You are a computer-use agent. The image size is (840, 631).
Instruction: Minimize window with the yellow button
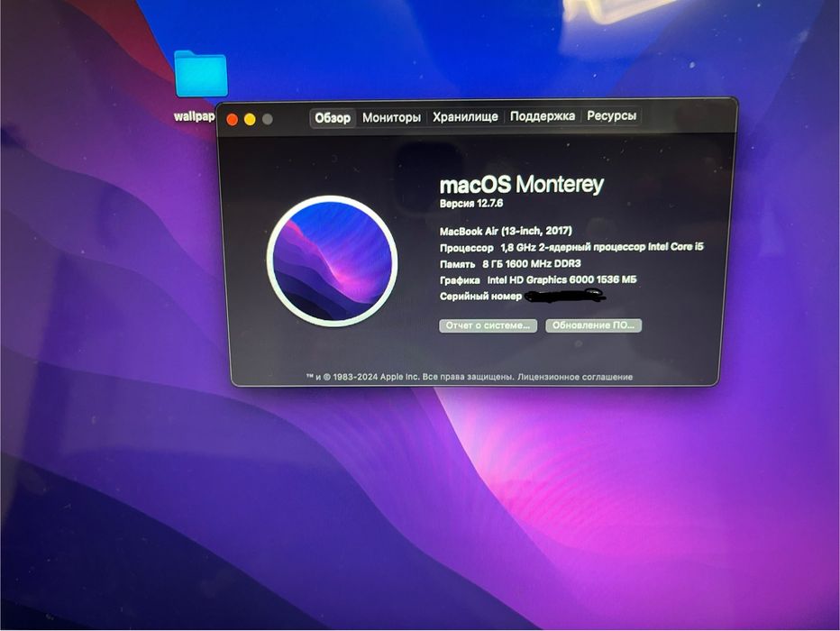tap(250, 120)
